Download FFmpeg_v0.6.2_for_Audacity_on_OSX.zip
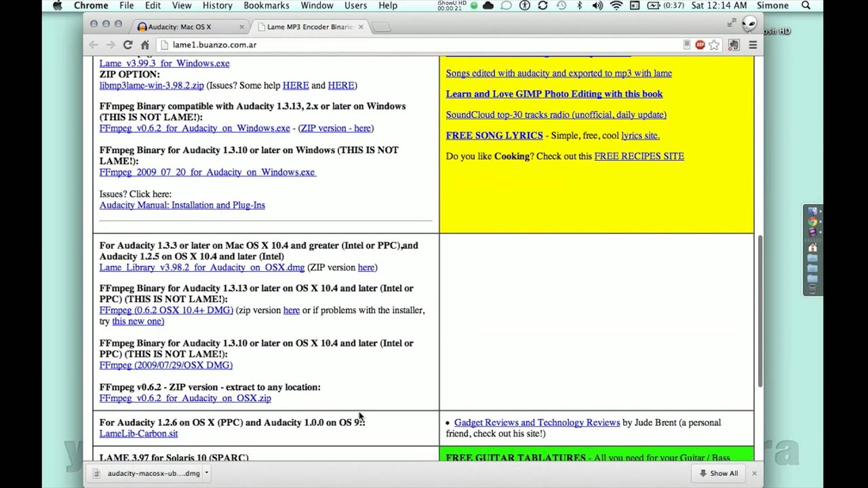 (185, 398)
